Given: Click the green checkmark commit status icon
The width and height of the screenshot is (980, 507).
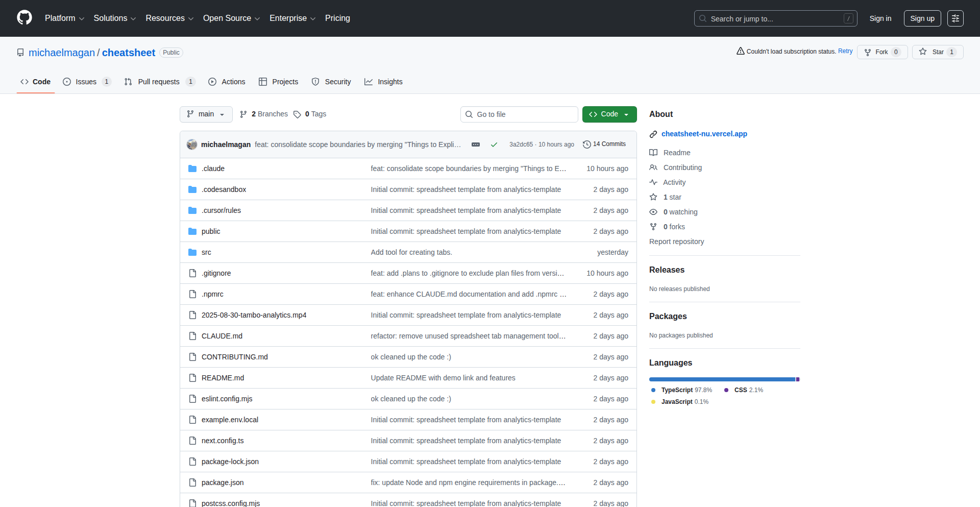Looking at the screenshot, I should 494,144.
